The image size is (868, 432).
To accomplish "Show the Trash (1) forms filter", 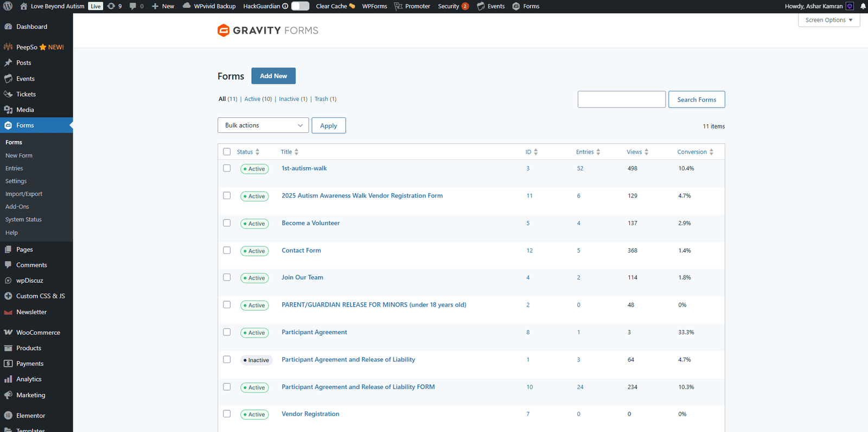I will (x=325, y=99).
